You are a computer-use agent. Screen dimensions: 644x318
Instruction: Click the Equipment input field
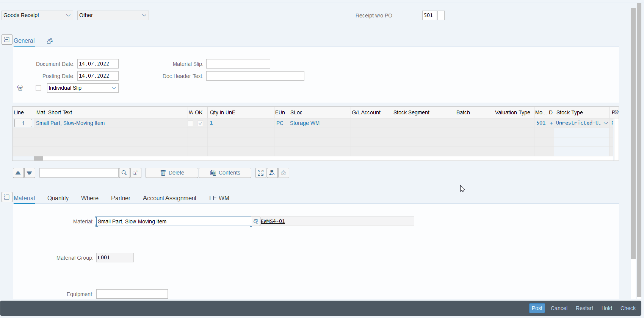(x=132, y=294)
